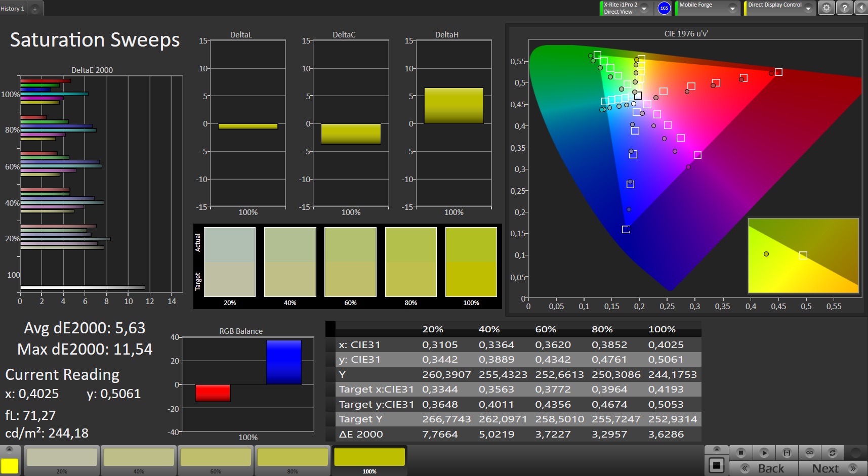
Task: Click the single read bracket icon
Action: 787,453
